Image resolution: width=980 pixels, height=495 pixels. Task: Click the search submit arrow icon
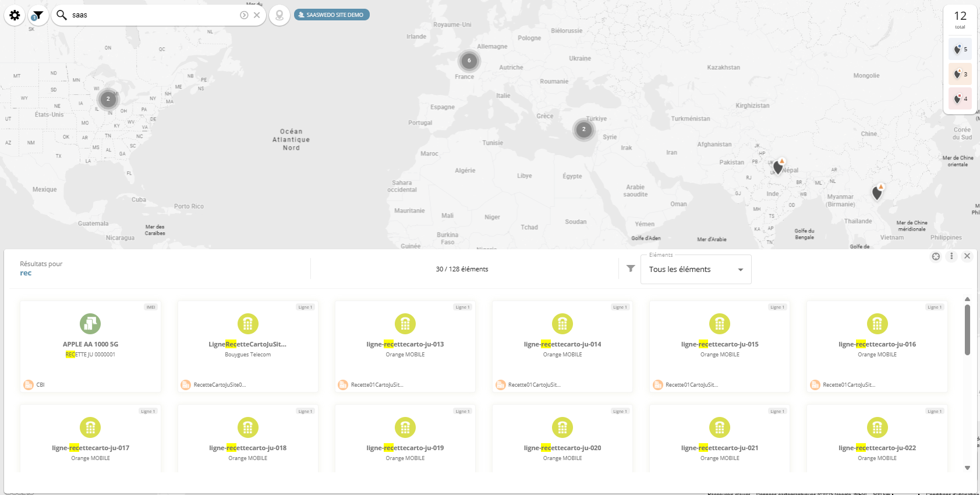[x=244, y=15]
